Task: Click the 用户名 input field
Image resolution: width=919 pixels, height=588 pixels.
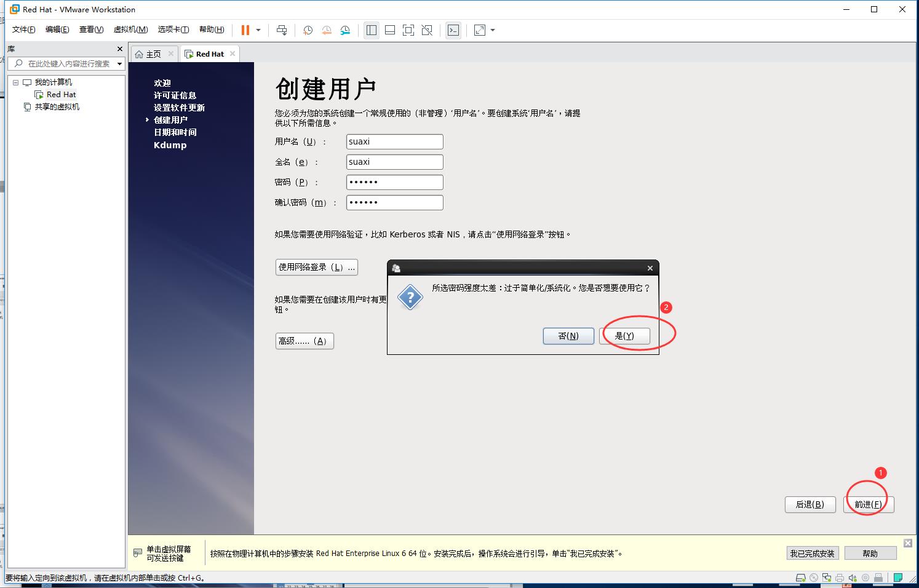Action: click(394, 141)
